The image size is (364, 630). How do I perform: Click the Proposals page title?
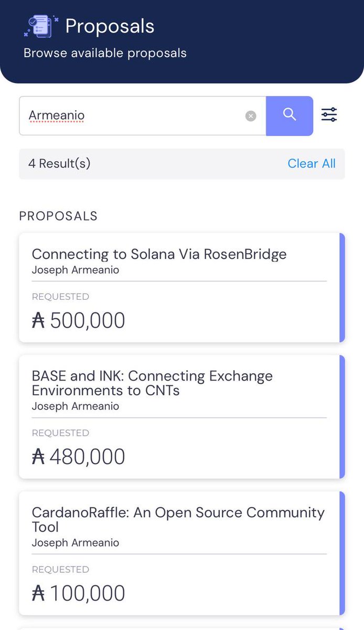click(110, 26)
